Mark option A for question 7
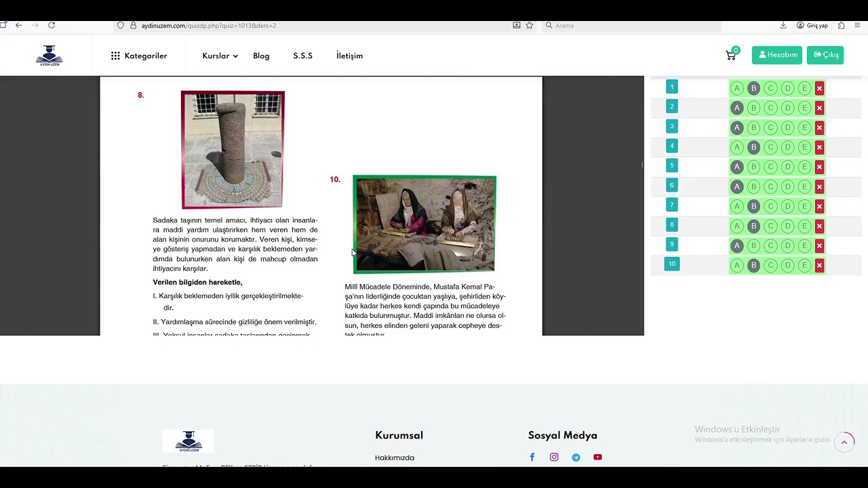 [737, 206]
